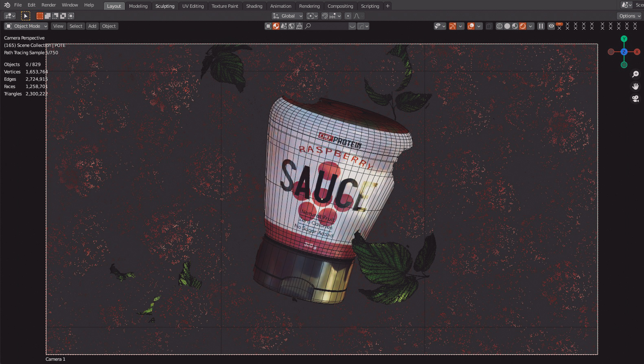This screenshot has width=644, height=364.
Task: Open proportional editing falloff curve
Action: coord(358,16)
